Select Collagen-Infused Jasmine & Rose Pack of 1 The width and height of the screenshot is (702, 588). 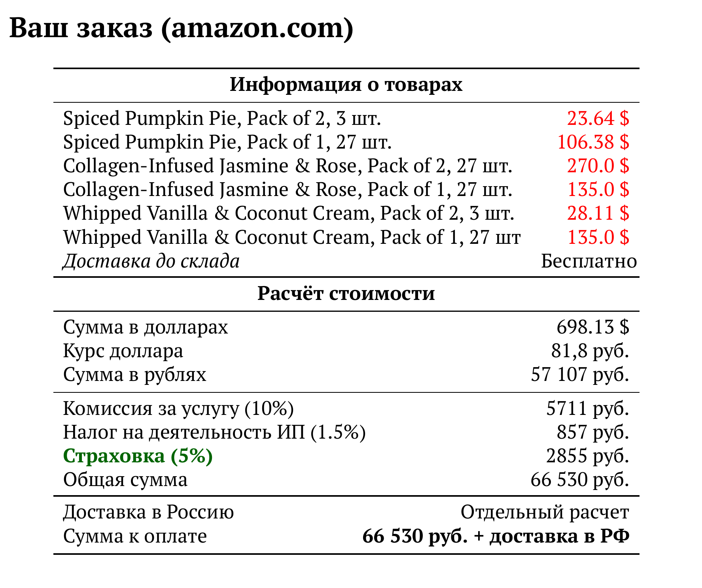click(288, 190)
